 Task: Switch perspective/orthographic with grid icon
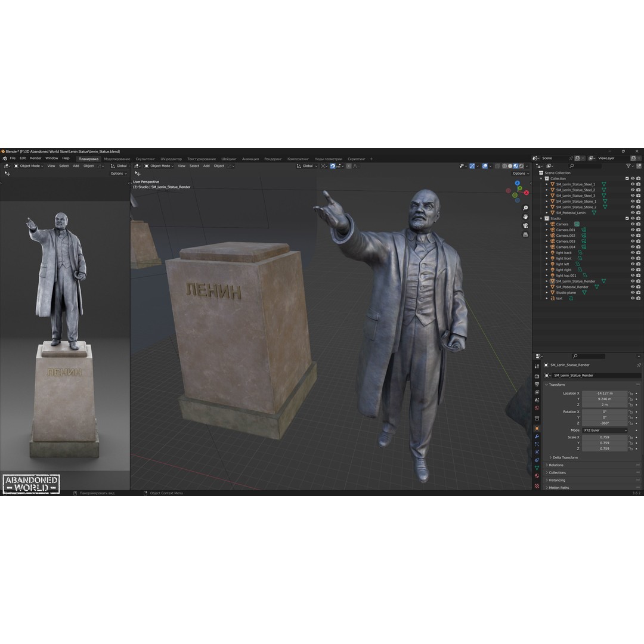pos(525,234)
